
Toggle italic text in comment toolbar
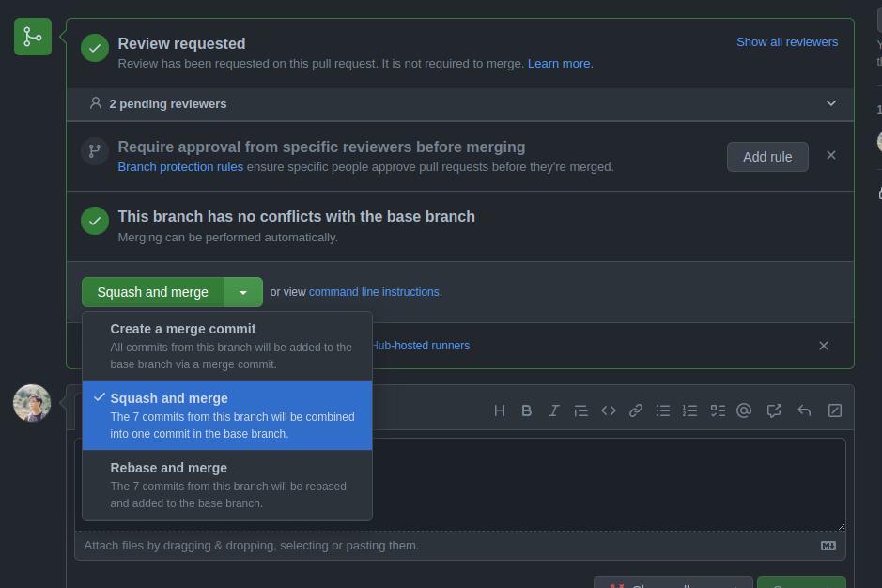coord(554,410)
